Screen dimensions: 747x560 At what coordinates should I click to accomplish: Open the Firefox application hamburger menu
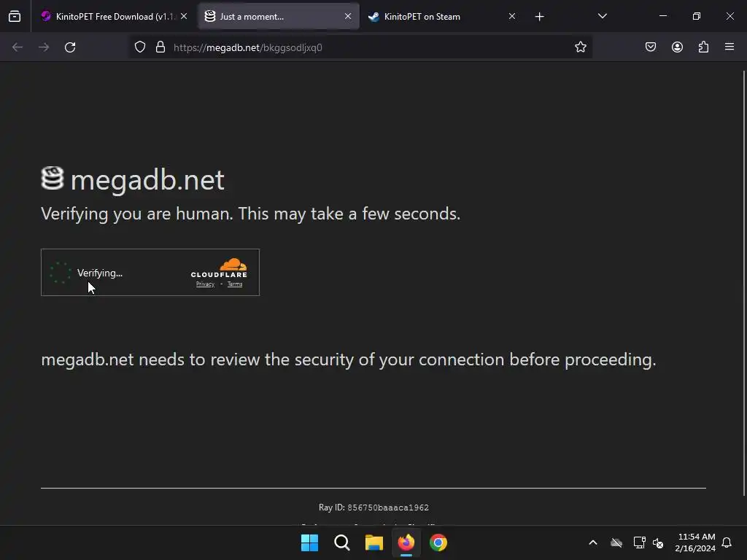pyautogui.click(x=729, y=47)
